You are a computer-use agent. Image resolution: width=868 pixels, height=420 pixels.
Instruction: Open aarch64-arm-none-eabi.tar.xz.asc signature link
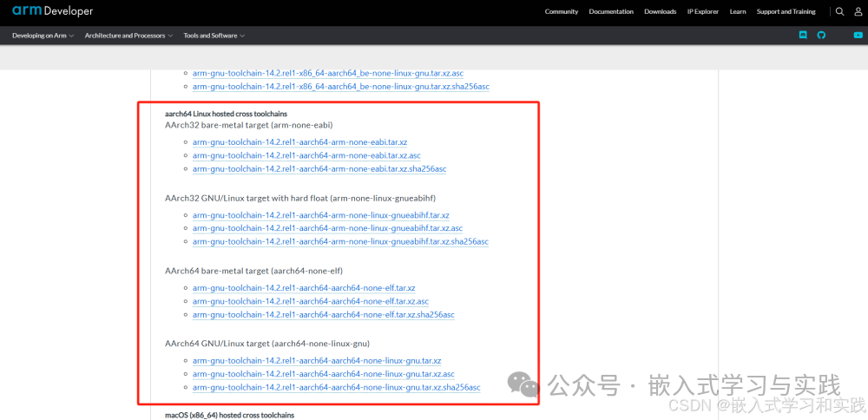tap(306, 155)
